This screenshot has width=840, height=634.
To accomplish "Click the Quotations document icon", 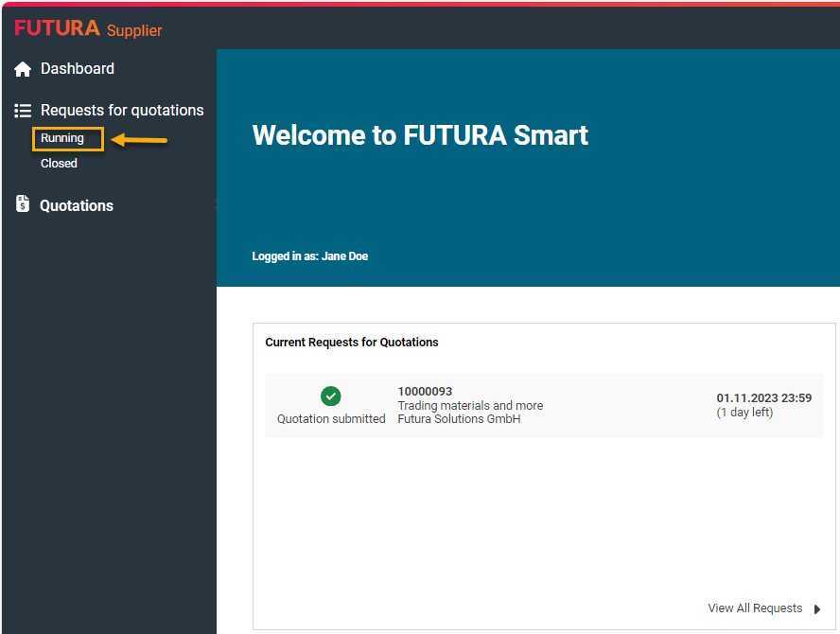I will pyautogui.click(x=23, y=204).
